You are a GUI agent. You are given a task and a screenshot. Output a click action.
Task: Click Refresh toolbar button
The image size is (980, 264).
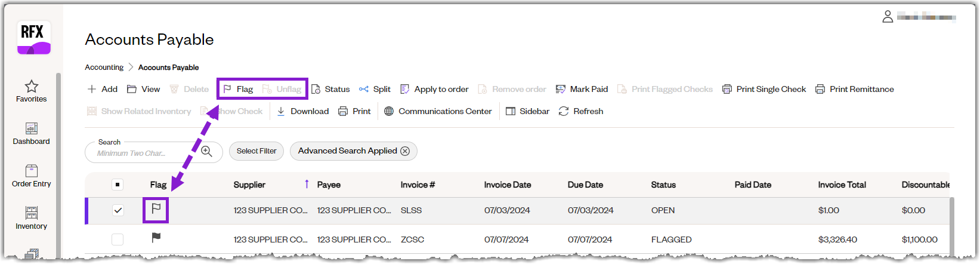(x=582, y=111)
